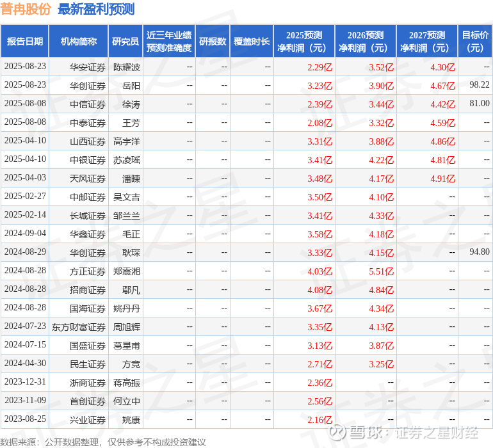Image resolution: width=493 pixels, height=448 pixels.
Task: Select researcher 蒋高振
Action: coord(127,382)
